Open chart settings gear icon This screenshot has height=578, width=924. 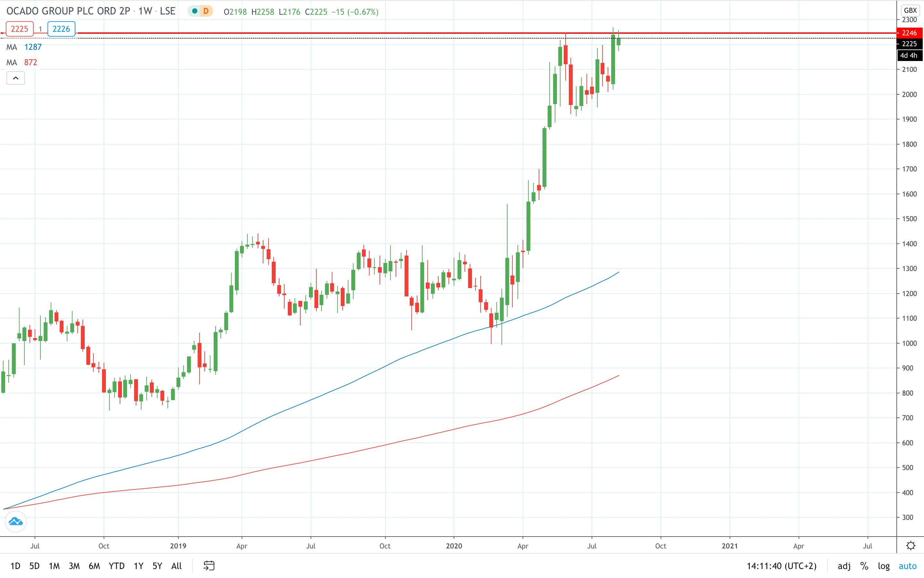(911, 546)
